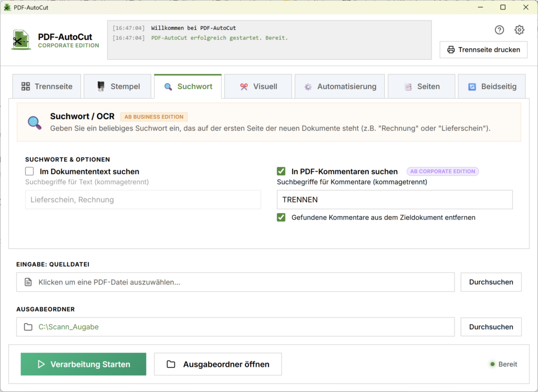The height and width of the screenshot is (392, 538).
Task: Click the scissors icon on Visuell tab
Action: 244,87
